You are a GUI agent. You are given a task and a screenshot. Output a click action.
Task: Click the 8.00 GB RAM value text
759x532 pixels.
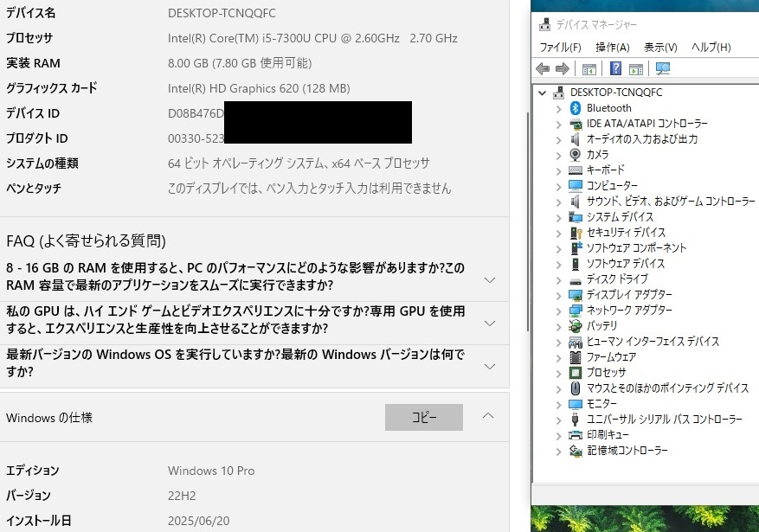[240, 63]
